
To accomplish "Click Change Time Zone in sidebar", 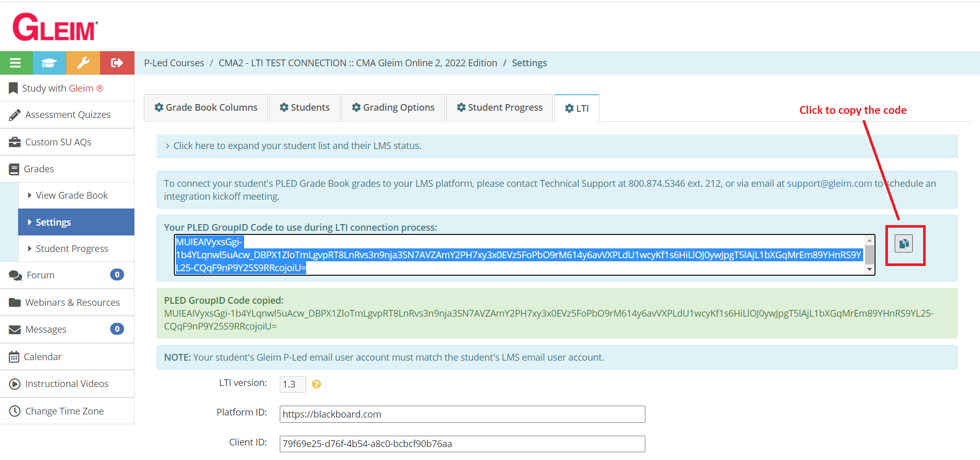I will [x=67, y=411].
